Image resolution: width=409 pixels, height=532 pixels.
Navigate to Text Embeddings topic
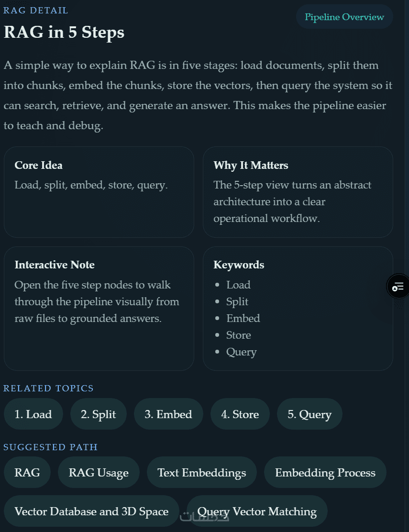pos(201,473)
